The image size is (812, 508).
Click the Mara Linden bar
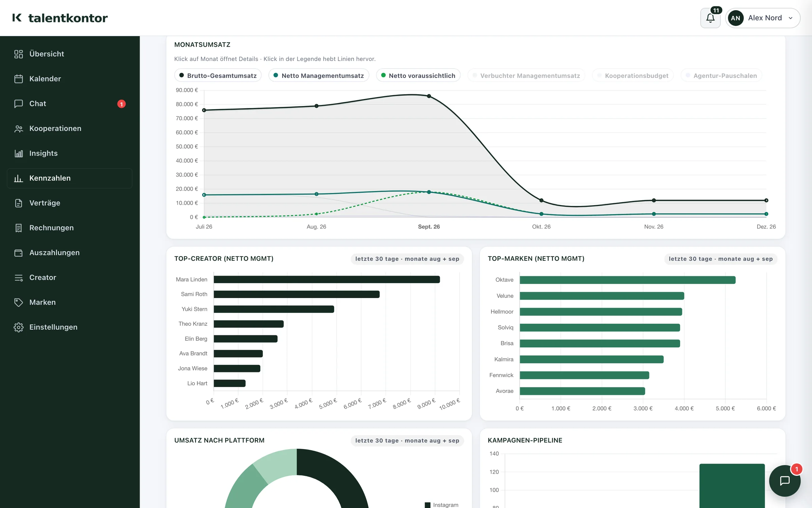[327, 279]
